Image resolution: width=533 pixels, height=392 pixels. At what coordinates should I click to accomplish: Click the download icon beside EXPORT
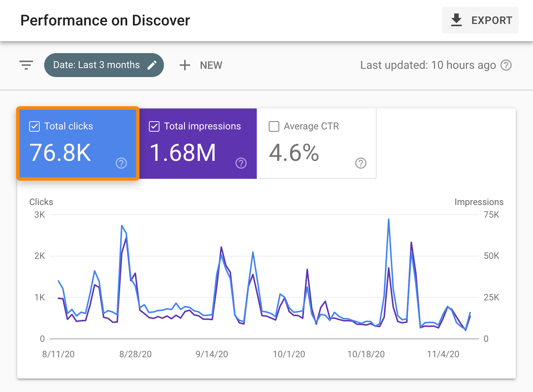456,20
